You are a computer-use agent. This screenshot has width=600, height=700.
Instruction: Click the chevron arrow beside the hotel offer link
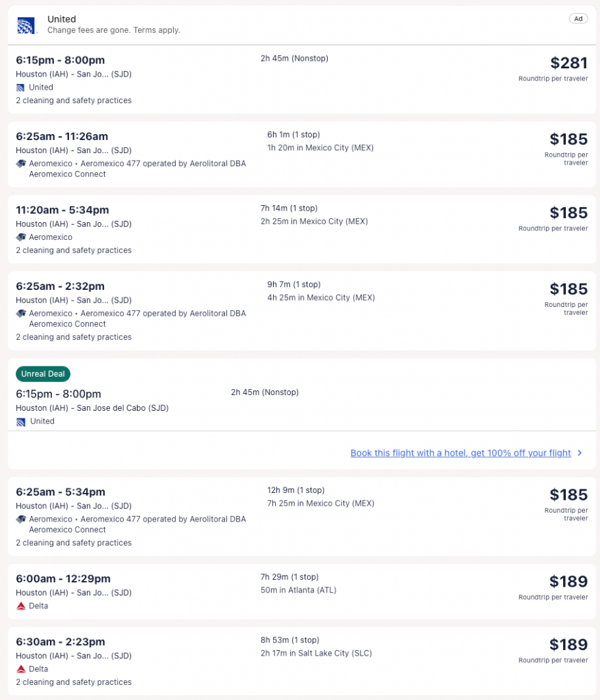click(580, 453)
